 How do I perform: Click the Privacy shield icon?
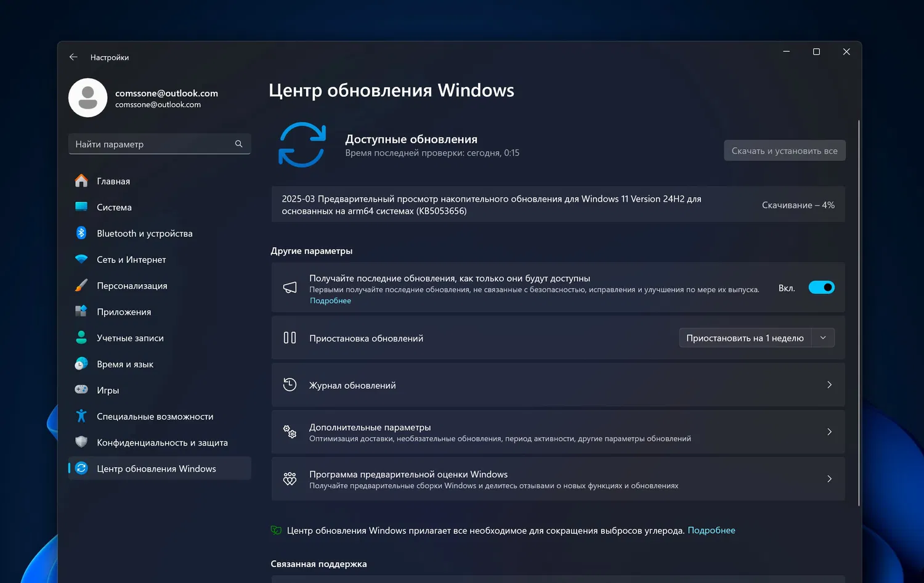(x=81, y=442)
